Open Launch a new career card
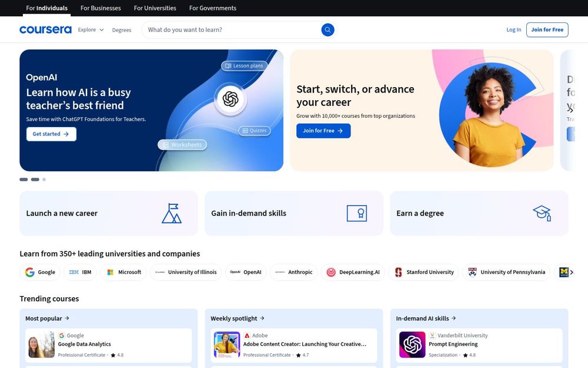Viewport: 588px width, 368px height. coord(108,213)
